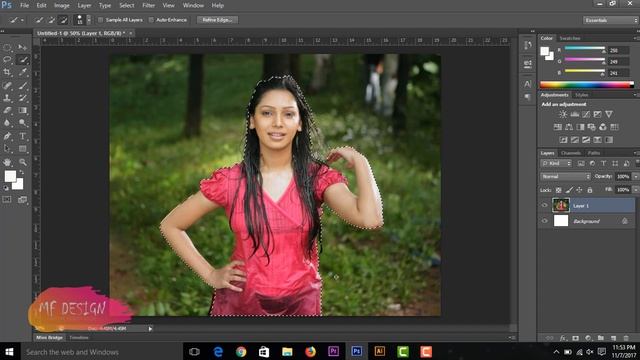Toggle lock position
Image resolution: width=640 pixels, height=360 pixels.
click(x=579, y=190)
